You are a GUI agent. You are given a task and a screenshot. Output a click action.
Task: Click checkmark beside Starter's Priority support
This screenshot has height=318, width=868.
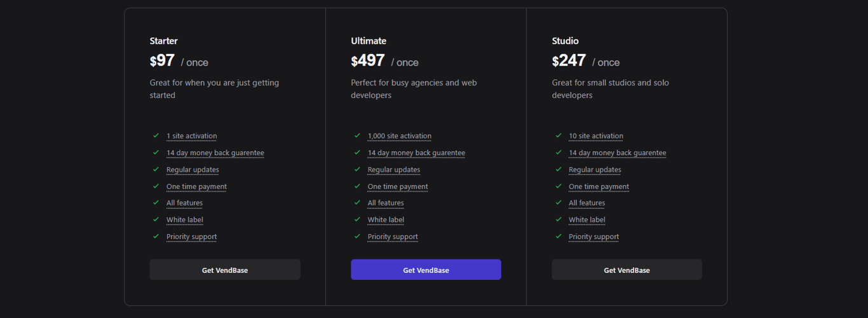click(156, 236)
